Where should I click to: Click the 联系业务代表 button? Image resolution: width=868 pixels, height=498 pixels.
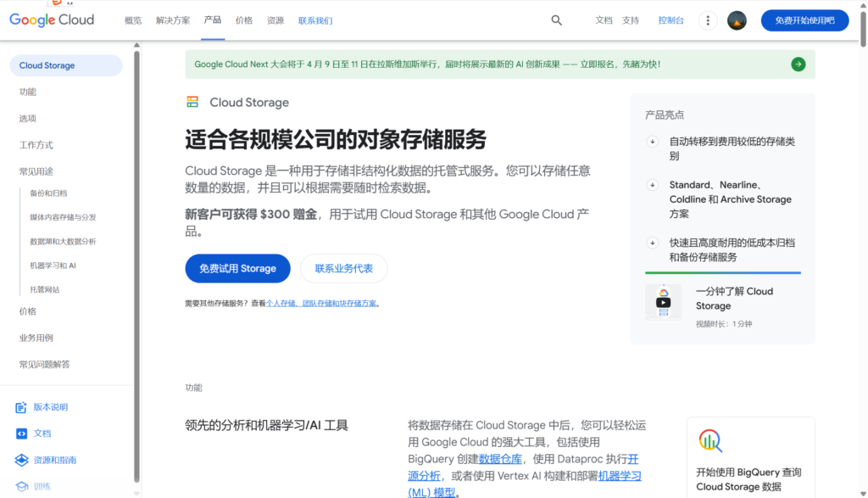click(x=344, y=269)
